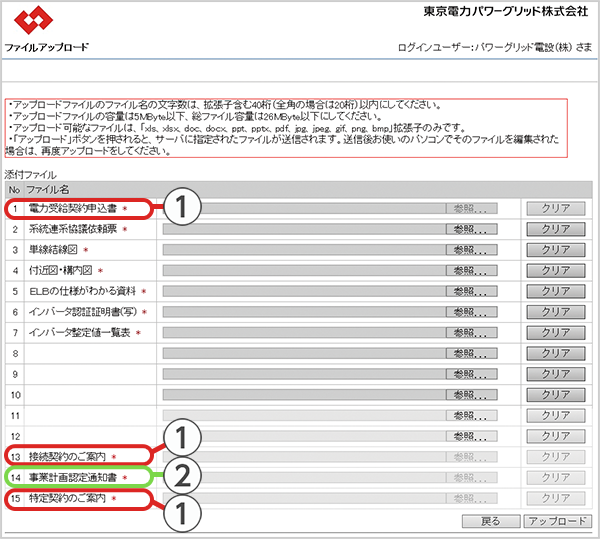
Task: Click 参照 for 特定契約のご案内 row
Action: pos(471,498)
